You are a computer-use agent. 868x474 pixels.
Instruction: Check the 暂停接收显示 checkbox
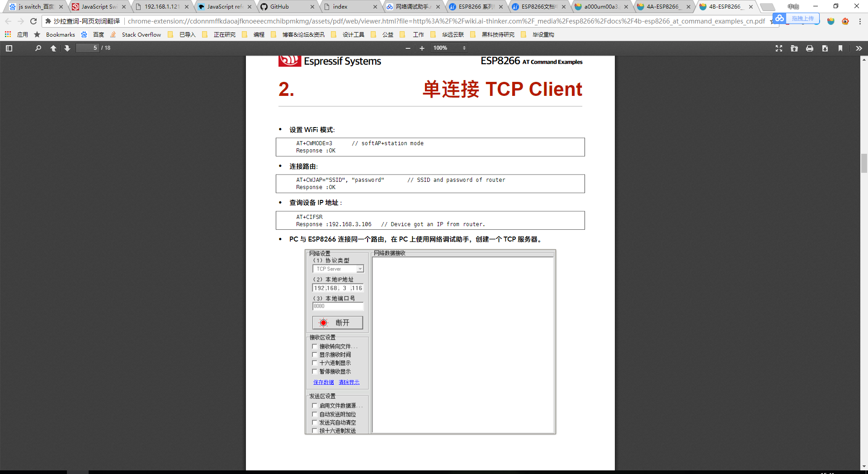click(x=315, y=372)
